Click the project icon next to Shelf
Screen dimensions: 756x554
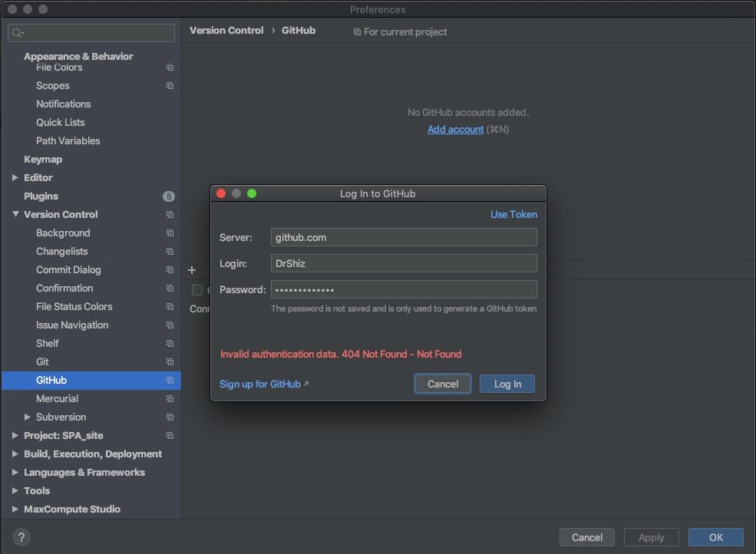pyautogui.click(x=170, y=343)
